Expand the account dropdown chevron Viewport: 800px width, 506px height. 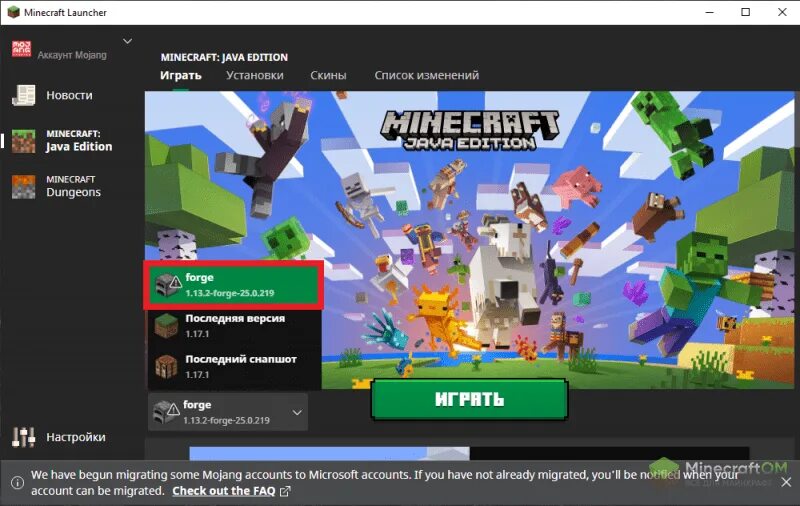128,41
